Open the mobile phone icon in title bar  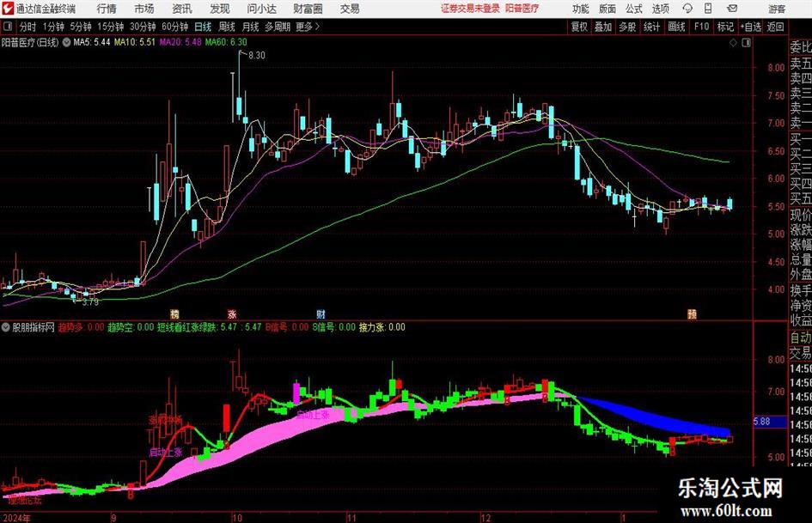click(708, 9)
